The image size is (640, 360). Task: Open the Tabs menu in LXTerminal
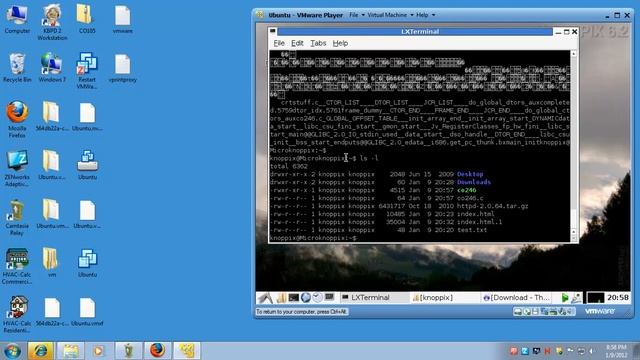(x=318, y=43)
